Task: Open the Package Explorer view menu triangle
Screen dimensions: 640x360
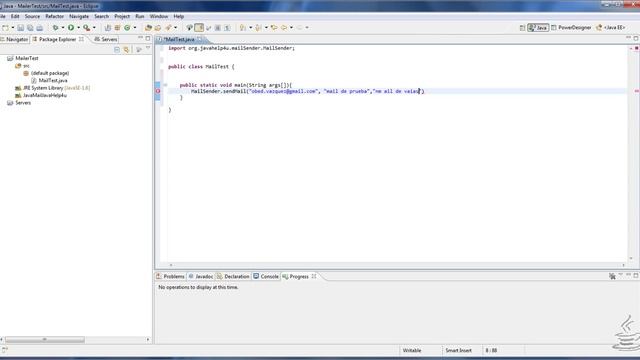Action: click(x=148, y=49)
